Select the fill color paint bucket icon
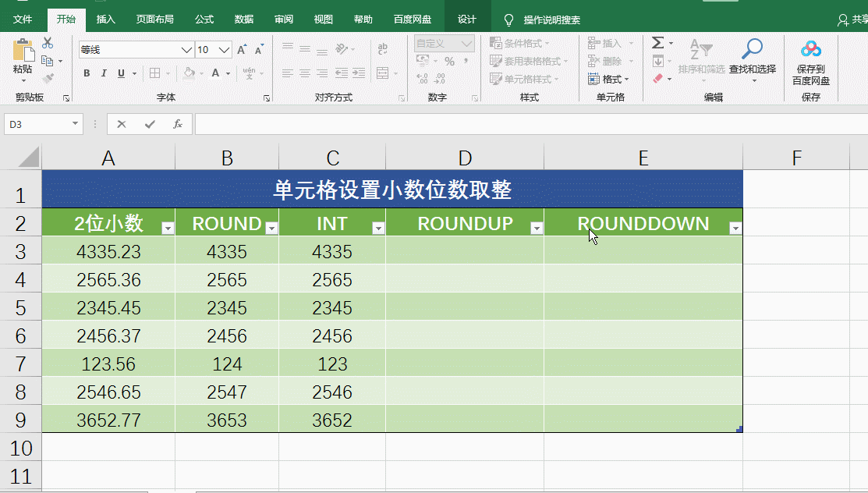Image resolution: width=868 pixels, height=493 pixels. point(190,73)
